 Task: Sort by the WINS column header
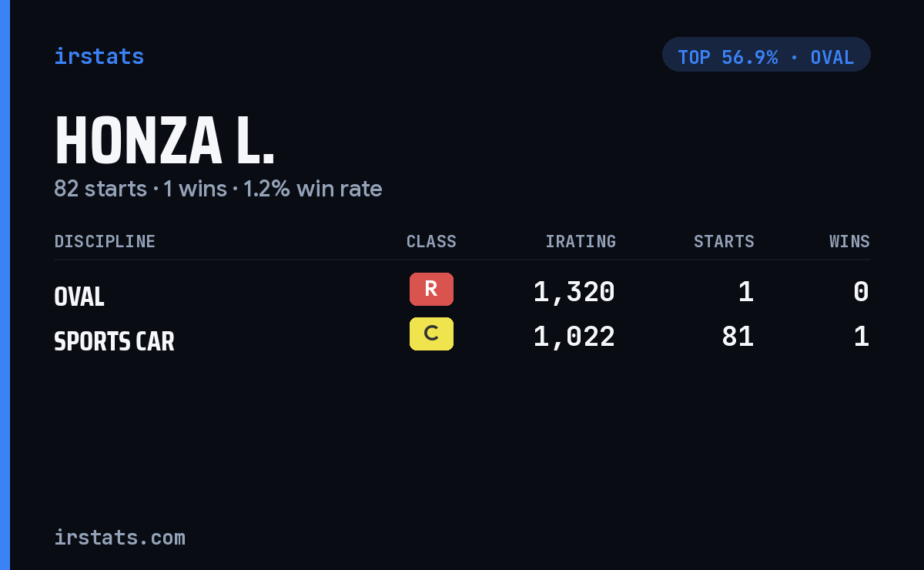tap(849, 241)
